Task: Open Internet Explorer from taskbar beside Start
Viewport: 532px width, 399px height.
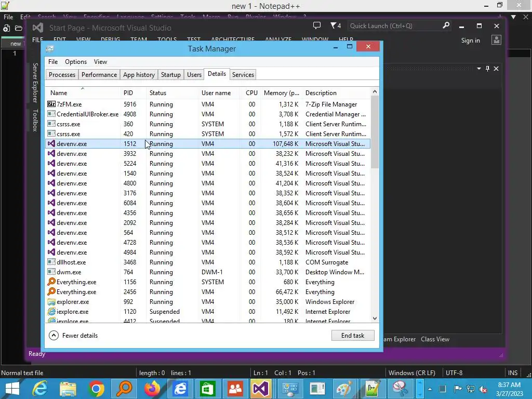Action: [x=40, y=389]
